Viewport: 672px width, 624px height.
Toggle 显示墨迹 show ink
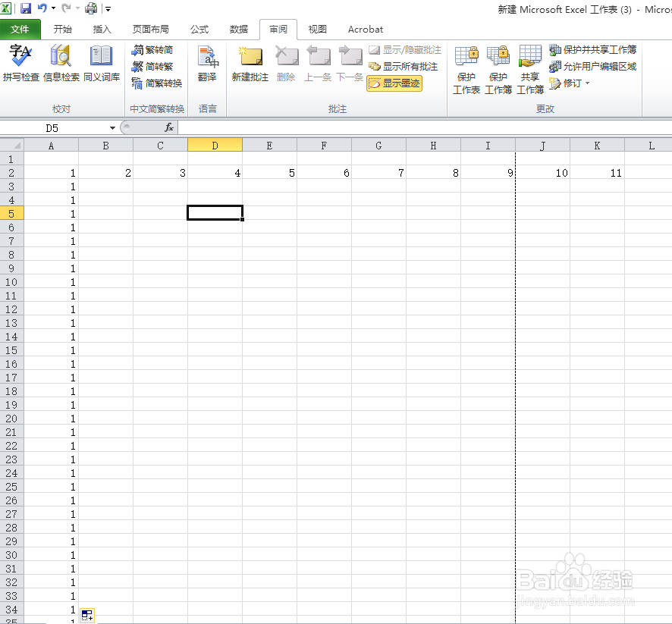[394, 83]
